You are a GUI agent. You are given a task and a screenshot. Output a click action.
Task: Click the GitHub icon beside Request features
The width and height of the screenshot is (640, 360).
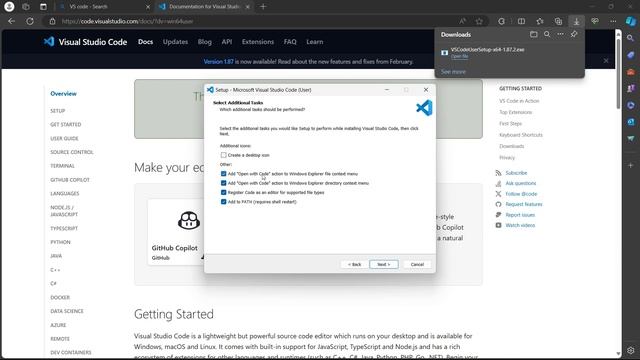498,204
